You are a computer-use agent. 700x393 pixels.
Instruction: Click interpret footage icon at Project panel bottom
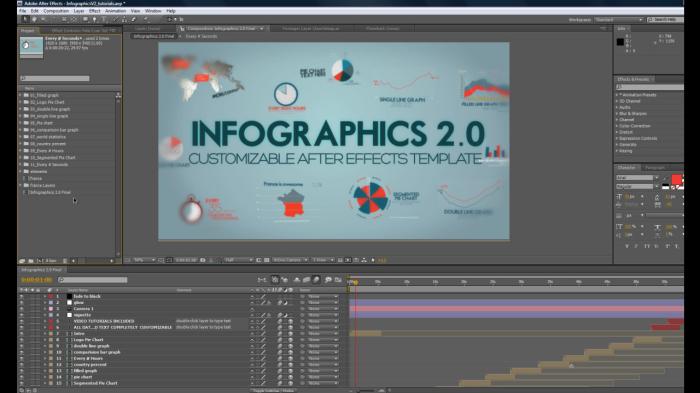(x=22, y=261)
